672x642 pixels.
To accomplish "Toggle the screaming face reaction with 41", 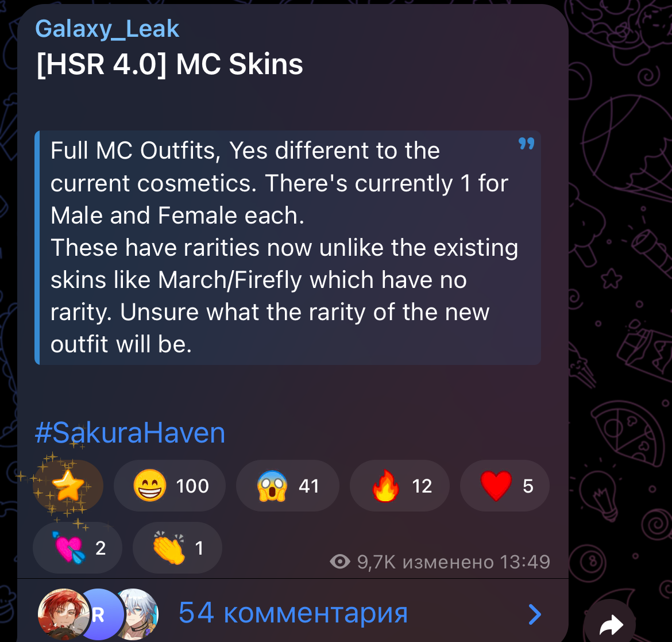I will pos(288,486).
